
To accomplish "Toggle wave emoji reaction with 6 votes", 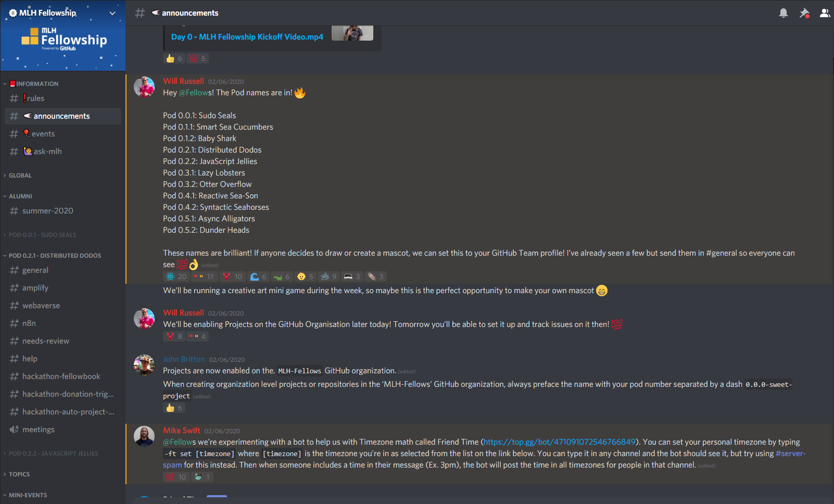I will tap(258, 276).
